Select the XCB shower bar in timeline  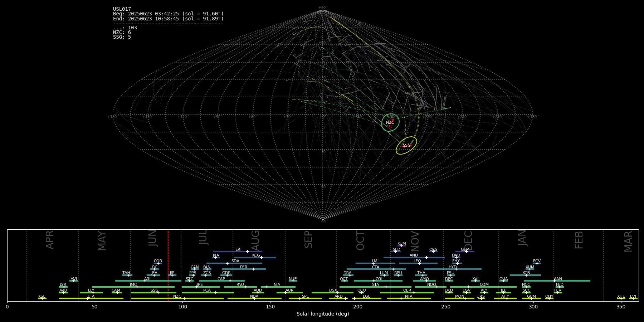525,275
